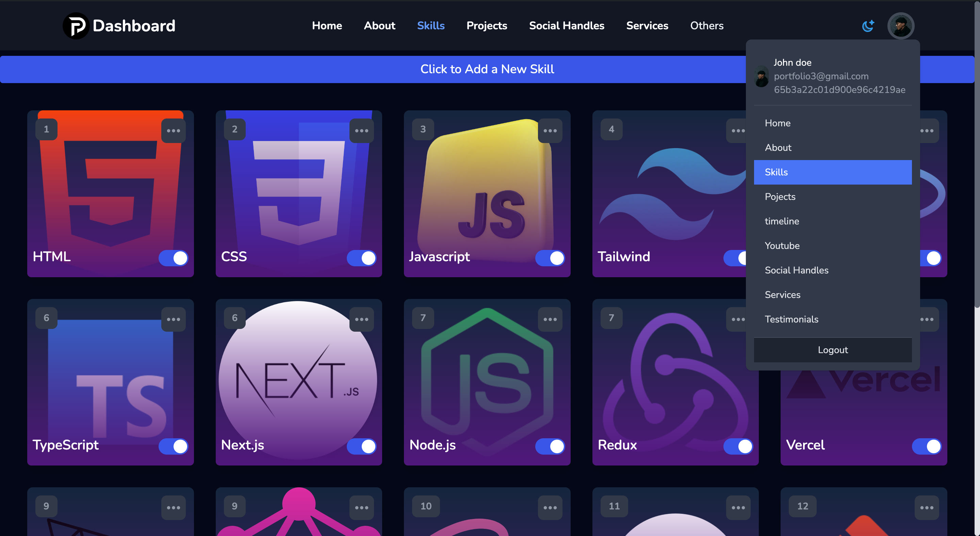Disable the HTML skill toggle
The image size is (980, 536).
point(173,258)
